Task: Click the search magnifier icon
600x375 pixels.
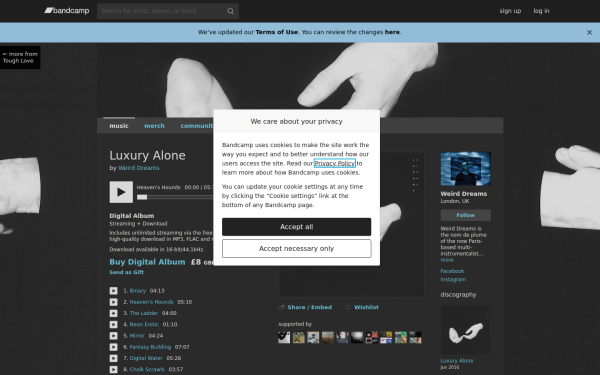Action: [230, 11]
